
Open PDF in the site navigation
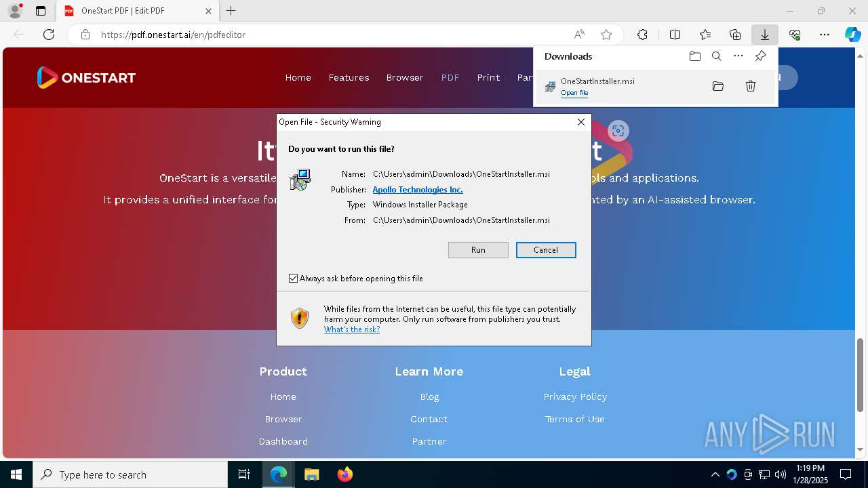click(x=450, y=77)
